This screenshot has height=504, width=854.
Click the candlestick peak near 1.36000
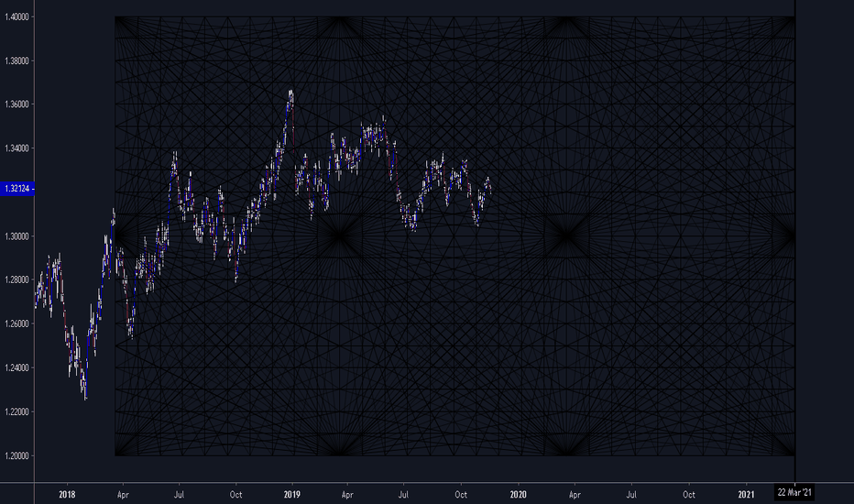click(x=290, y=93)
